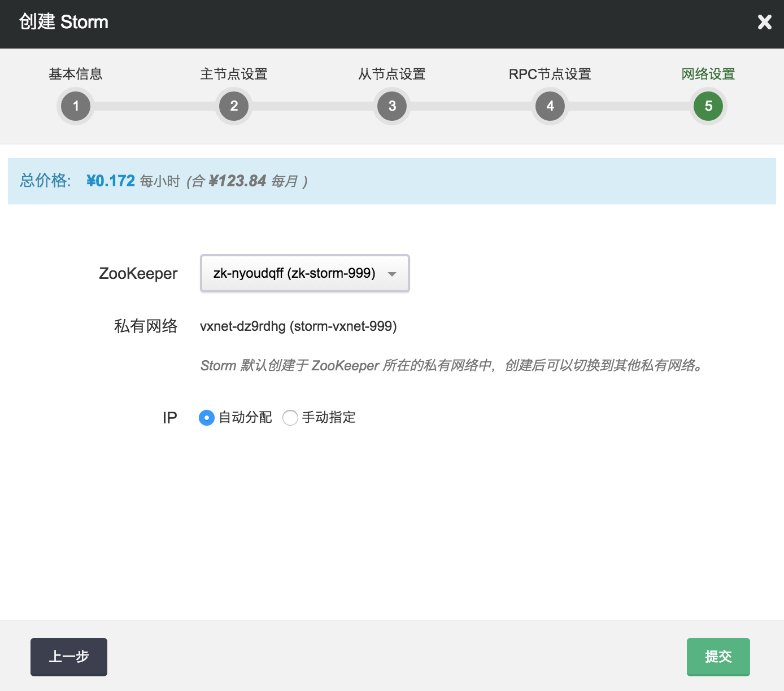The height and width of the screenshot is (691, 784).
Task: Choose the 手动指定 IP radio option
Action: 290,418
